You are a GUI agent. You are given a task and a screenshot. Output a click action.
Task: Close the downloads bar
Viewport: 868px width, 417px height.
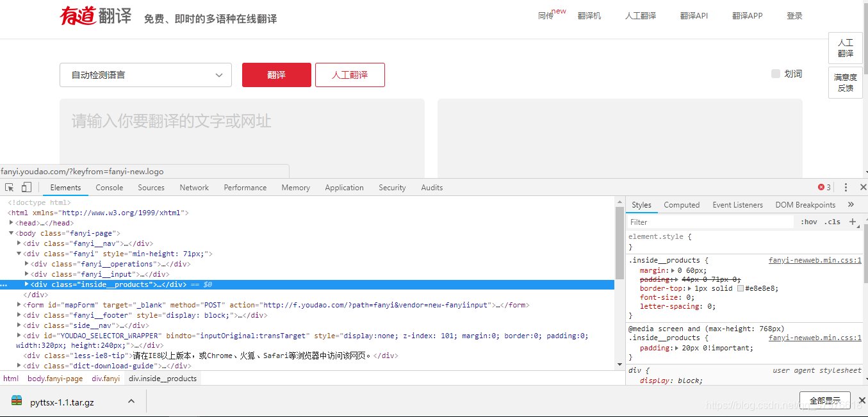click(x=862, y=400)
